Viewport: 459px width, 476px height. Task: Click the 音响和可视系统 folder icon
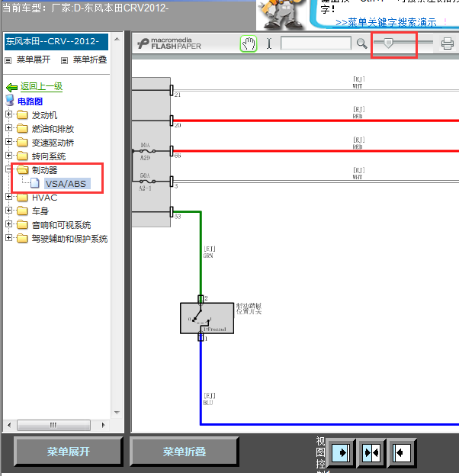[x=22, y=224]
